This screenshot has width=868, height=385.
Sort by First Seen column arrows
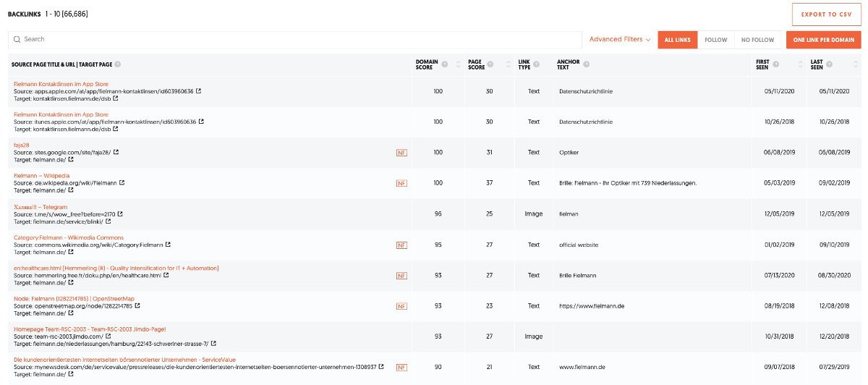click(x=800, y=64)
